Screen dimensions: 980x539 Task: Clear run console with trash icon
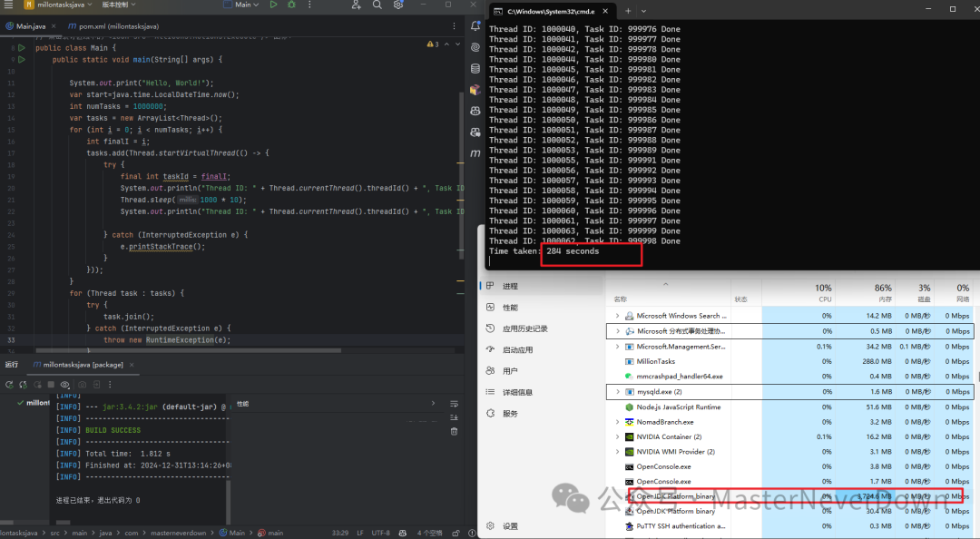454,431
